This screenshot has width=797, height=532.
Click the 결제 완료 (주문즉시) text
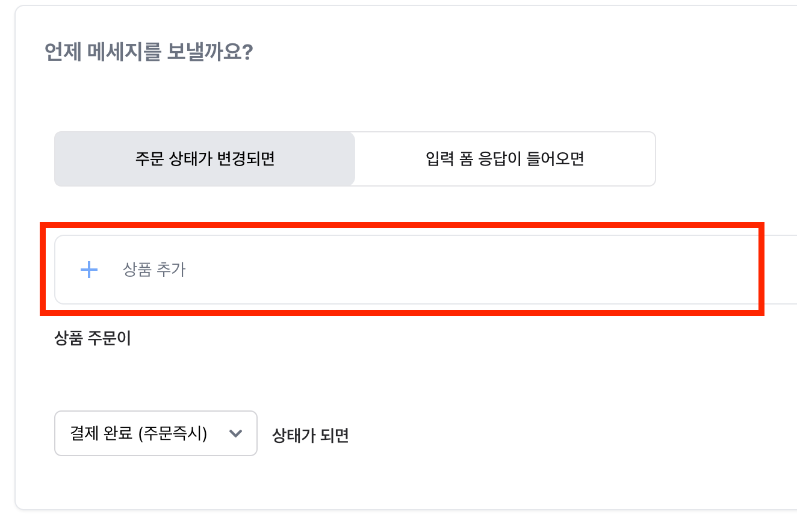click(138, 433)
